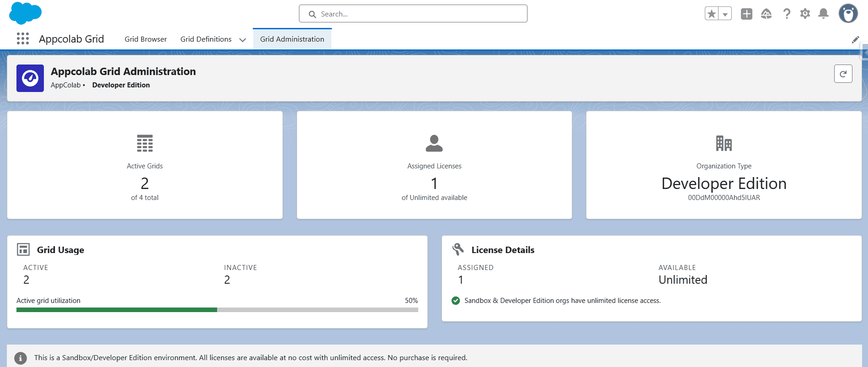
Task: Expand the favorites list dropdown arrow
Action: click(x=725, y=14)
